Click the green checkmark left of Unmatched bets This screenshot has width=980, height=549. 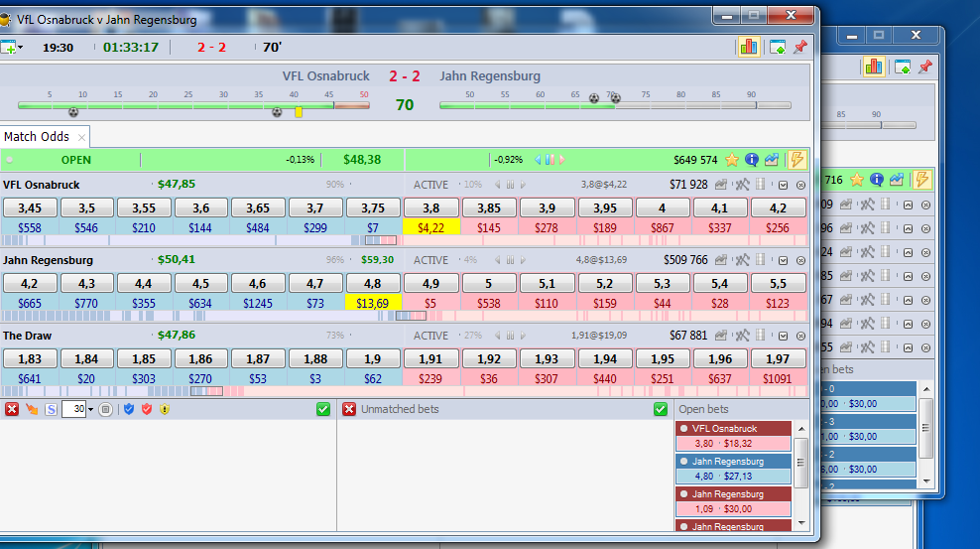point(323,409)
